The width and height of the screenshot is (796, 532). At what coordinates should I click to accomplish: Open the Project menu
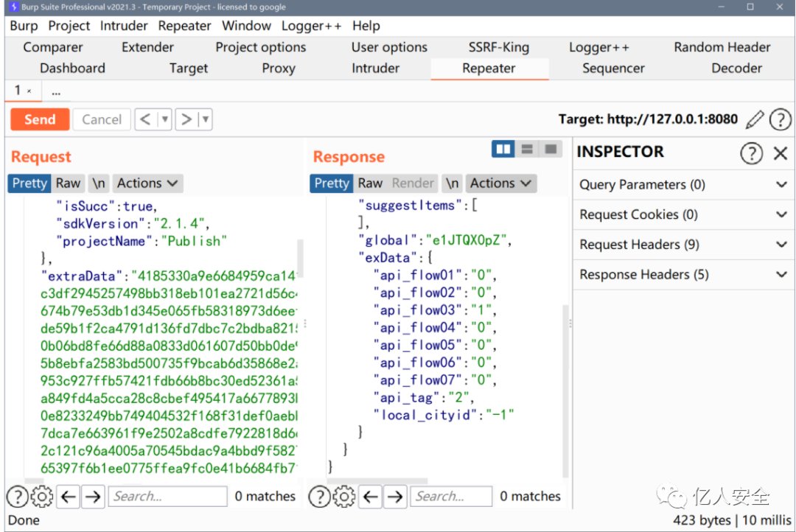point(69,26)
